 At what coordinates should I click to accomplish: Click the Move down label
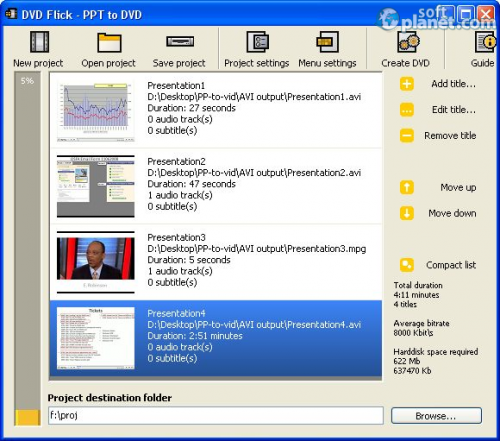click(x=452, y=213)
